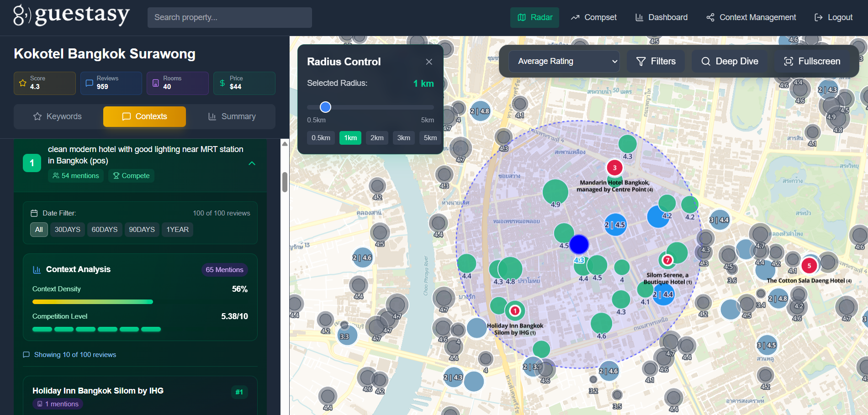Click the Deep Dive button
The image size is (868, 415).
[x=730, y=61]
